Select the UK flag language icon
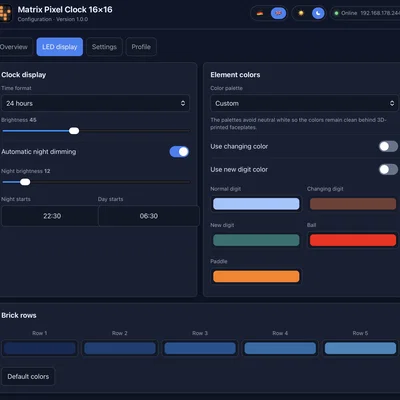 pos(278,13)
